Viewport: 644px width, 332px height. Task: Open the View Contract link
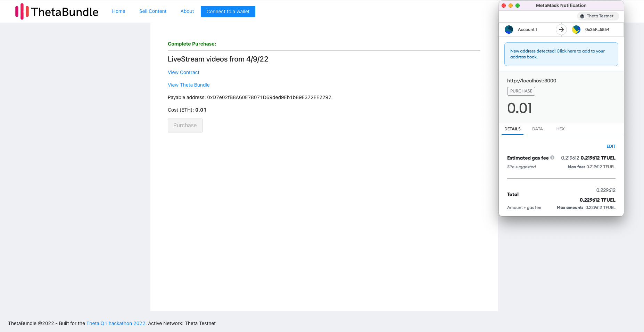tap(183, 72)
